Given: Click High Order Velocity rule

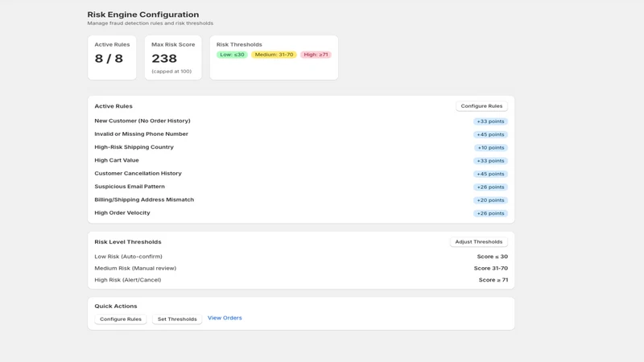Looking at the screenshot, I should pos(122,212).
